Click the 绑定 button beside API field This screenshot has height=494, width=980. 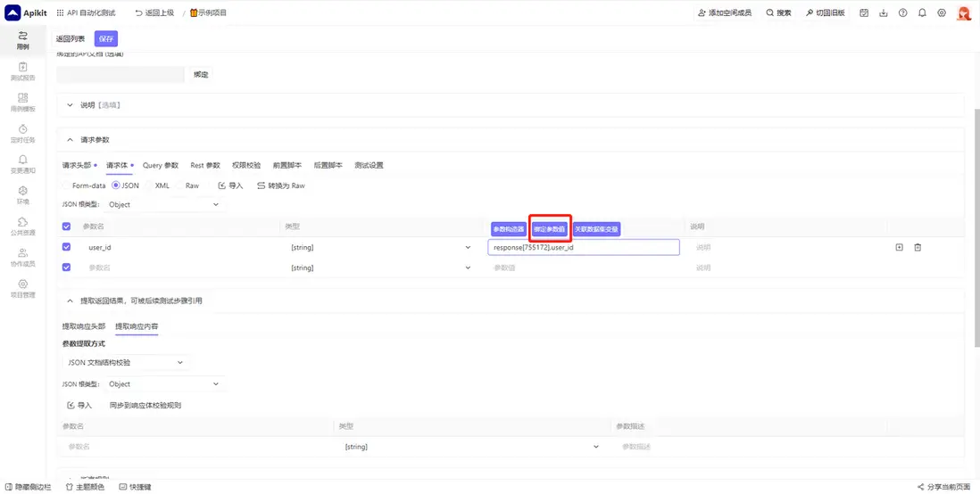pos(201,74)
